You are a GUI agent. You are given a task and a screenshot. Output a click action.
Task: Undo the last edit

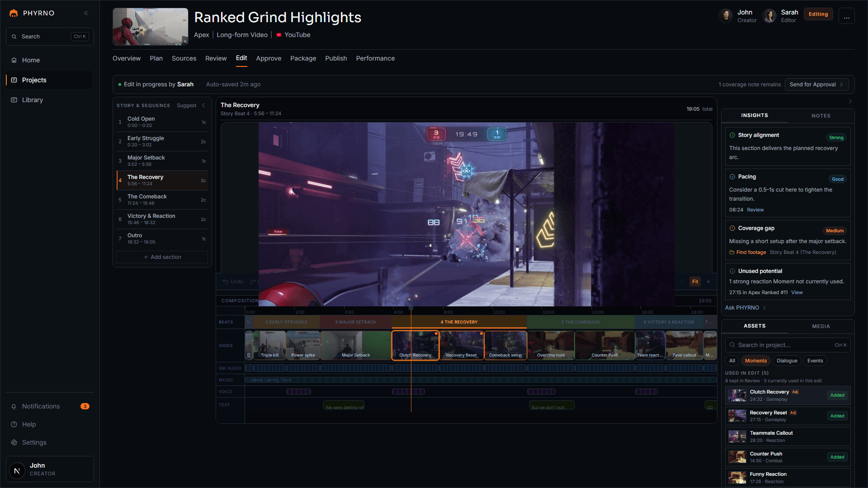(x=233, y=282)
